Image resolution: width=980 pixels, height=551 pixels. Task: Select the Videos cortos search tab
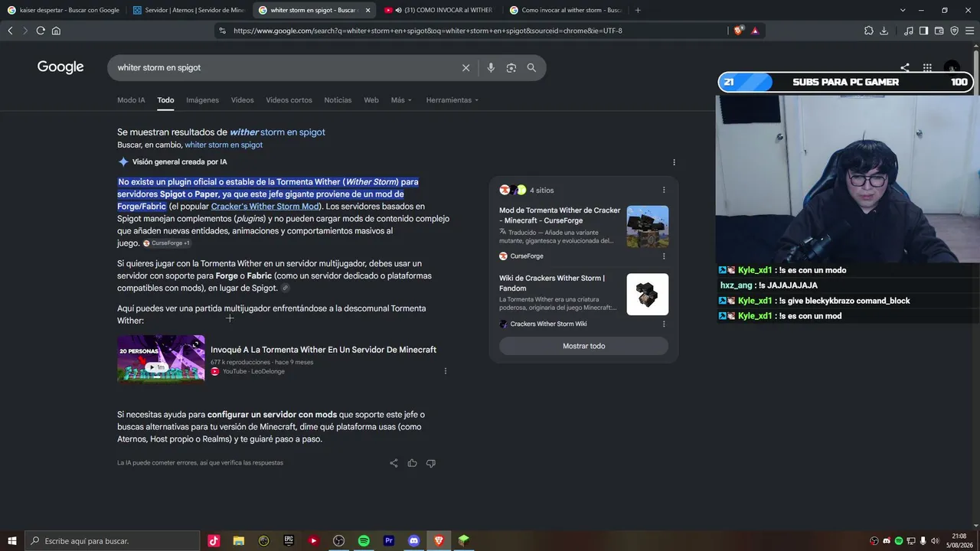point(289,100)
